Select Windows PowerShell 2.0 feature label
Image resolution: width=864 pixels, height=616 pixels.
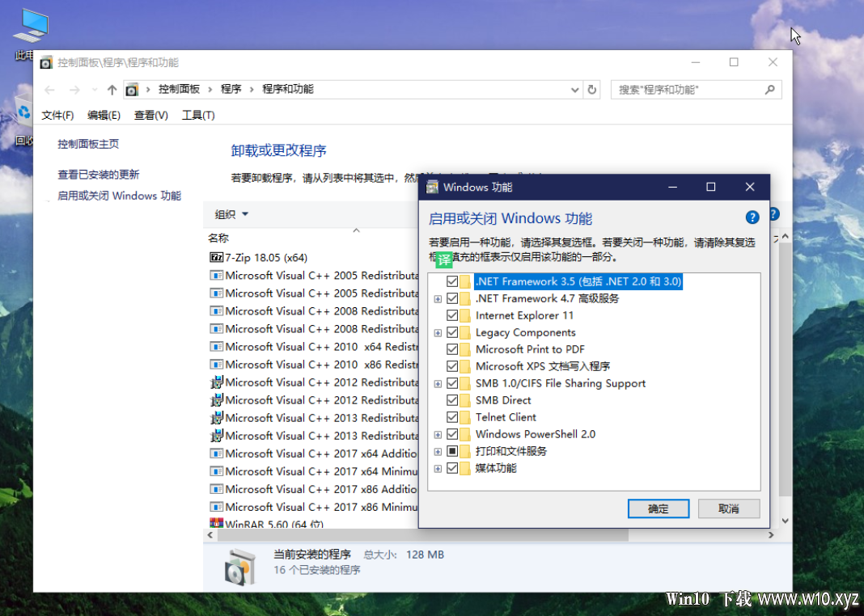[536, 434]
